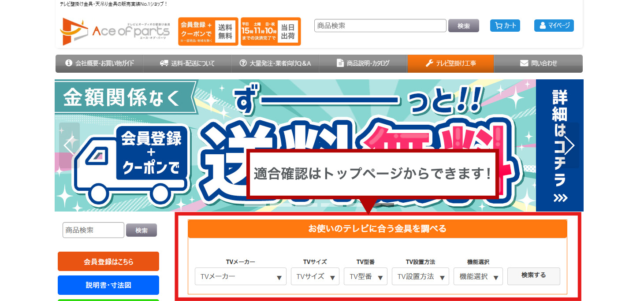Open 送料・配送について menu item
Viewport: 644px width, 301px height.
tap(187, 63)
